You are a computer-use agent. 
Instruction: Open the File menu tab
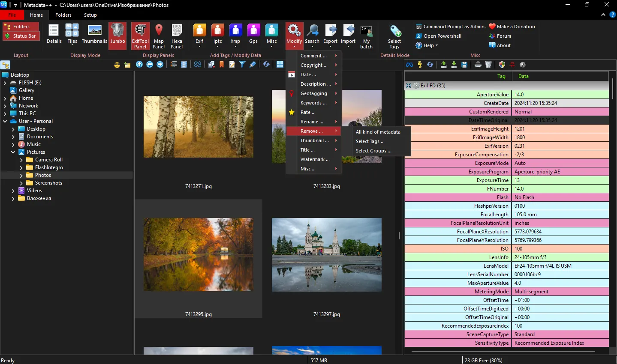click(12, 15)
